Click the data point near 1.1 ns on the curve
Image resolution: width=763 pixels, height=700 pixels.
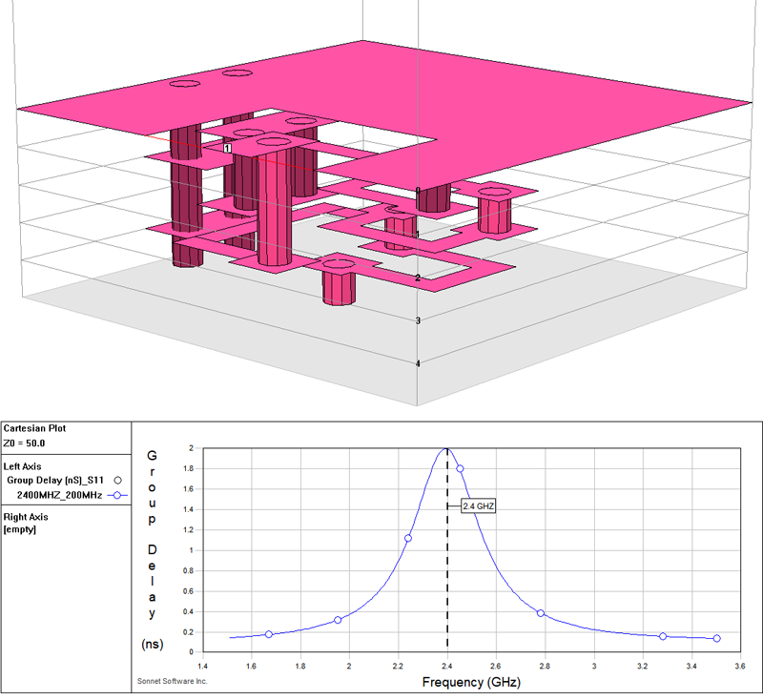(408, 538)
